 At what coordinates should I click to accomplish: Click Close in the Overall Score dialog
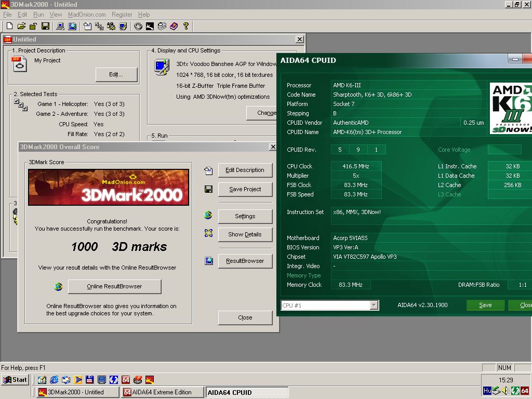pyautogui.click(x=245, y=317)
